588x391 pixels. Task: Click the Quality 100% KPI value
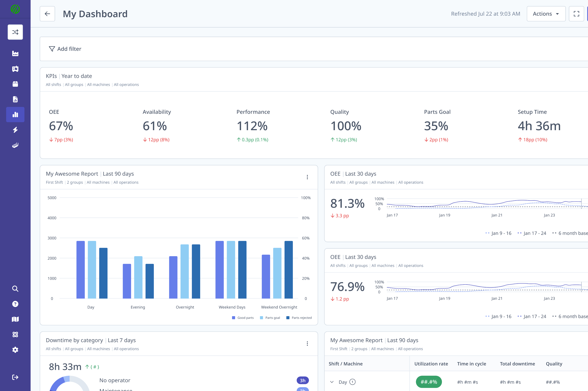[346, 126]
